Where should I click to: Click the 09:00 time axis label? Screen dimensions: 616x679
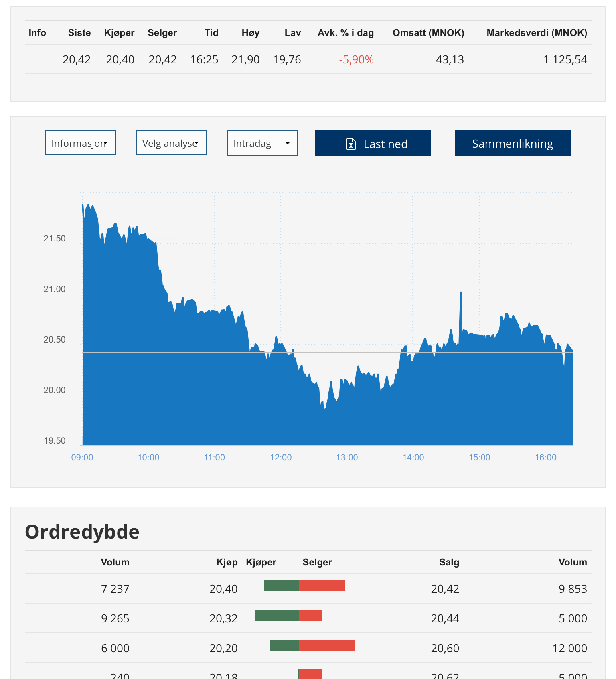(x=82, y=457)
